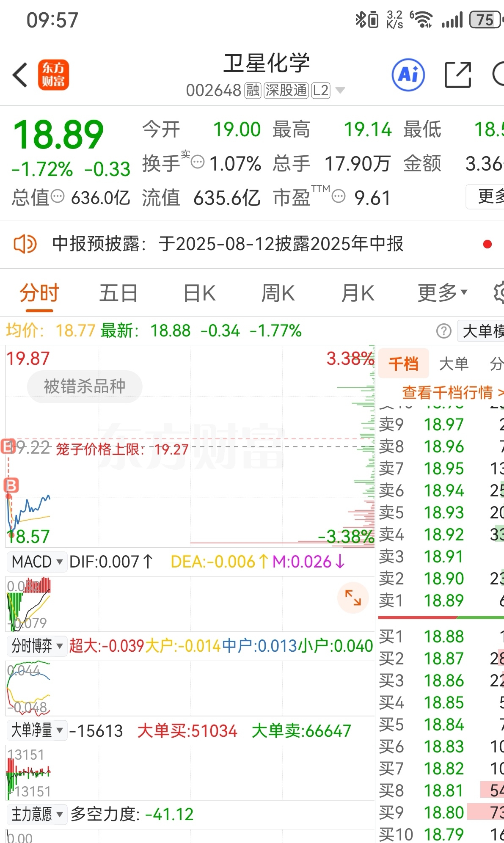The image size is (504, 843).
Task: Tap the Wi-Fi status icon
Action: [421, 19]
